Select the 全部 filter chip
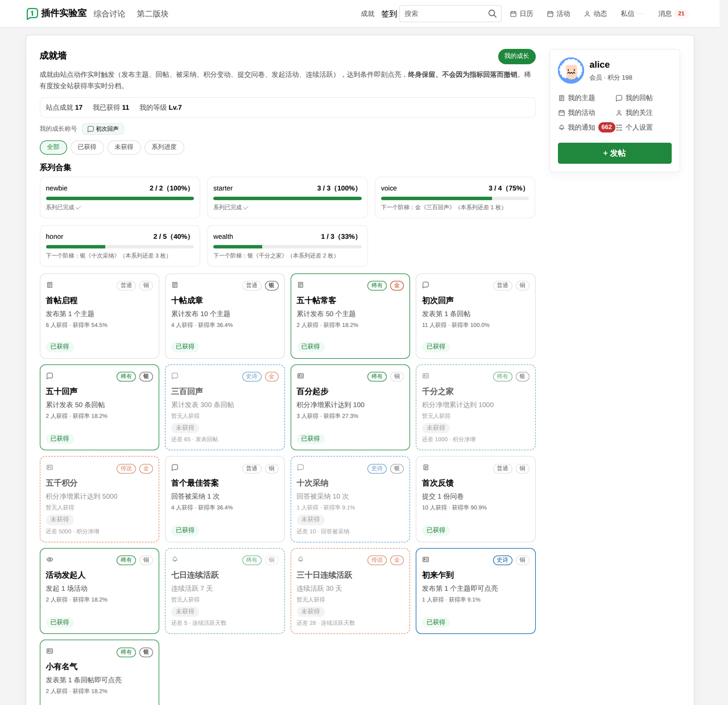The image size is (728, 705). coord(53,147)
